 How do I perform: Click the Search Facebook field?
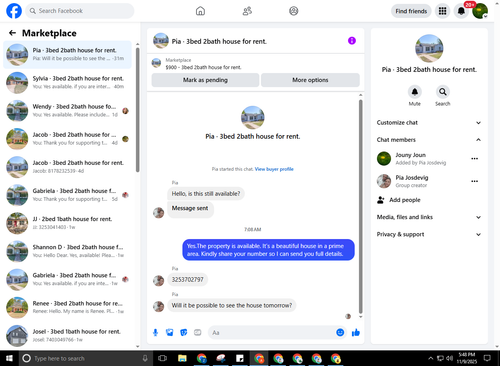pos(80,11)
